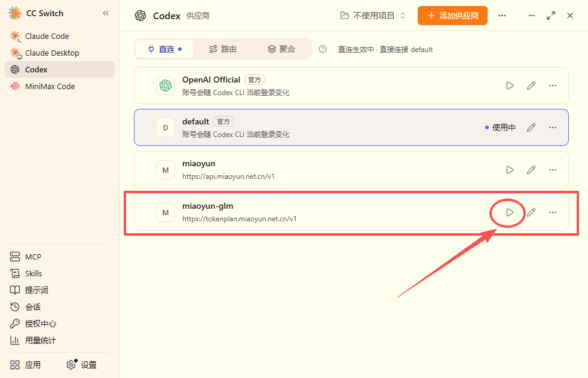Viewport: 588px width, 378px height.
Task: Click the 直连生效中 status text
Action: click(x=385, y=50)
